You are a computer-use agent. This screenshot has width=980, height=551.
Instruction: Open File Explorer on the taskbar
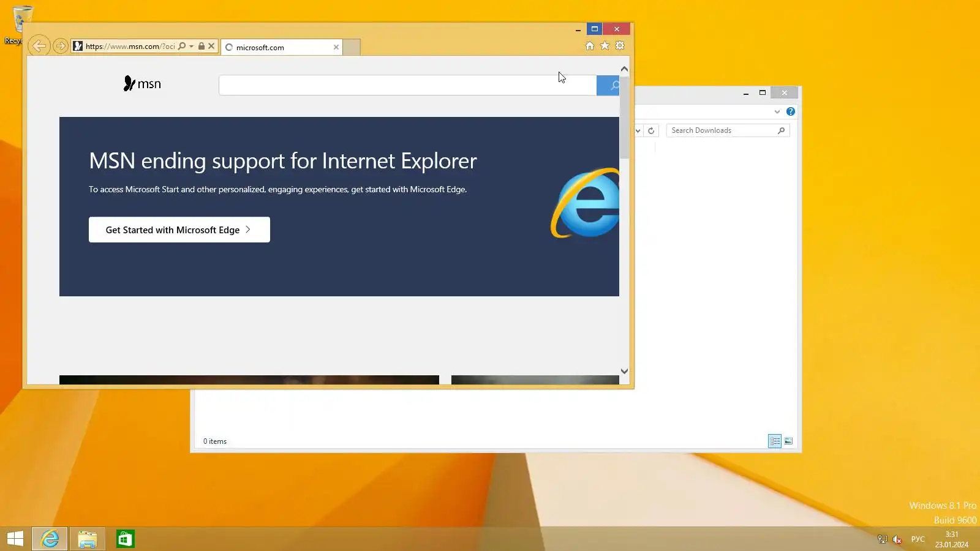coord(88,539)
